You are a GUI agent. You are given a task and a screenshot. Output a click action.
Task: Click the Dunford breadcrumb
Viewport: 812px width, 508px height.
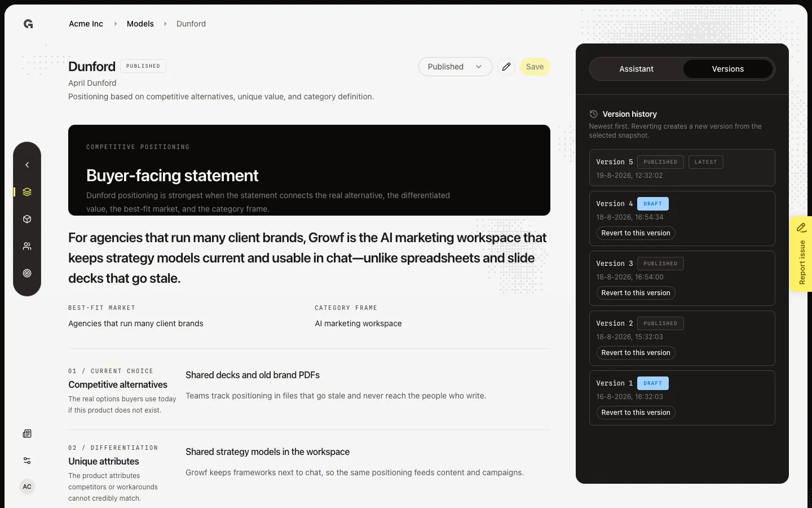[x=191, y=24]
